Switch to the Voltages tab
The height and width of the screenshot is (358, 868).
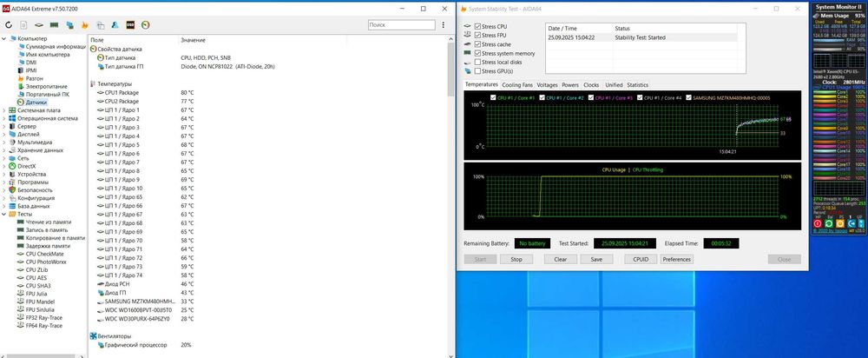coord(547,85)
